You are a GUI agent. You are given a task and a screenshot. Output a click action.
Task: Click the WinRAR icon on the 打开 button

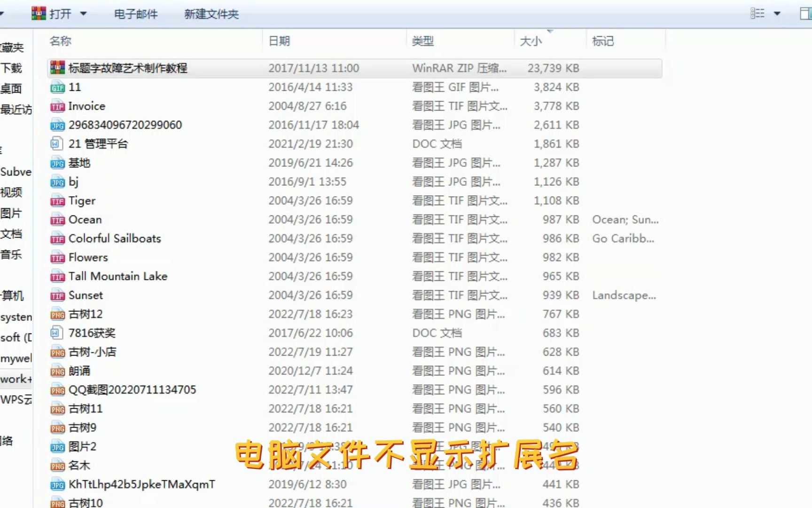tap(39, 13)
